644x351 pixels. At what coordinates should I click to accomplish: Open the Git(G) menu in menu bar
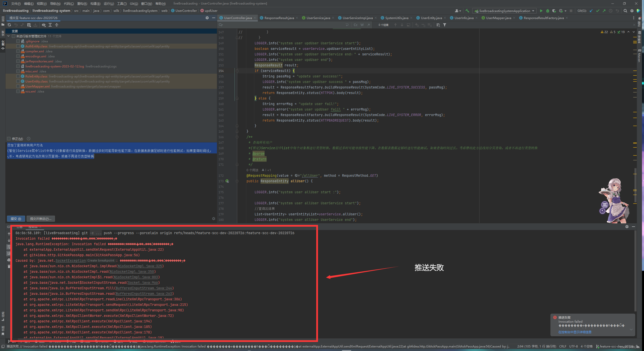[134, 4]
